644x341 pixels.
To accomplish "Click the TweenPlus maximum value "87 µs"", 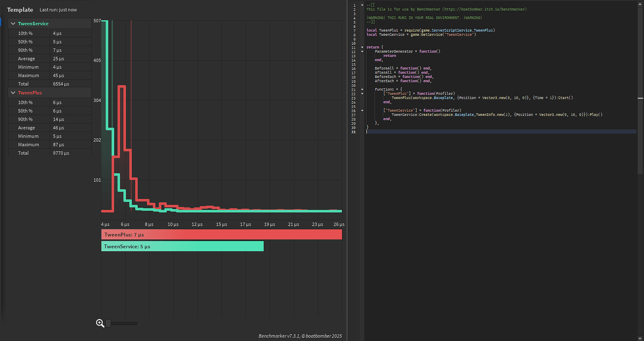I will click(58, 145).
